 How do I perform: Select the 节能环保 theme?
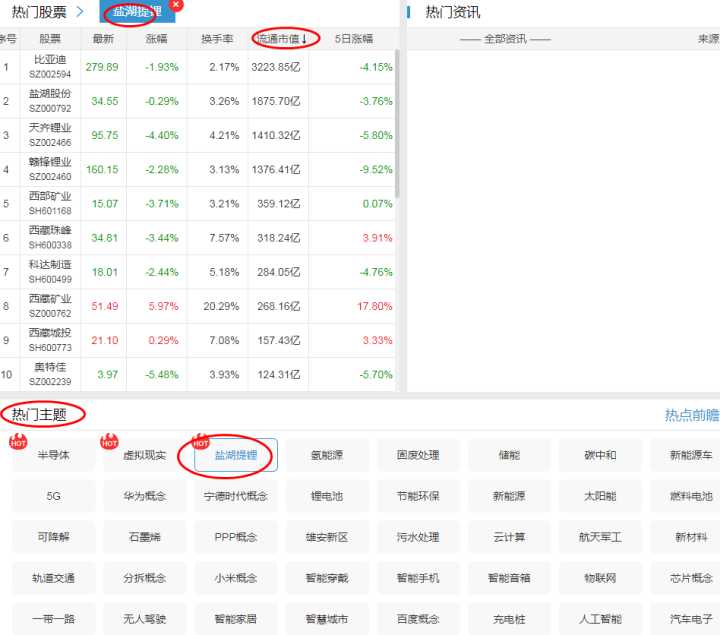click(418, 496)
